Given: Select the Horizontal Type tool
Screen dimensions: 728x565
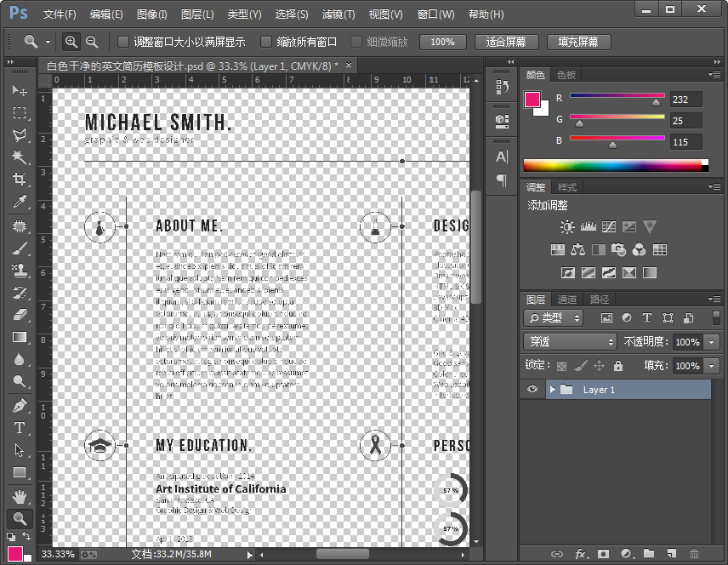Looking at the screenshot, I should click(x=19, y=428).
